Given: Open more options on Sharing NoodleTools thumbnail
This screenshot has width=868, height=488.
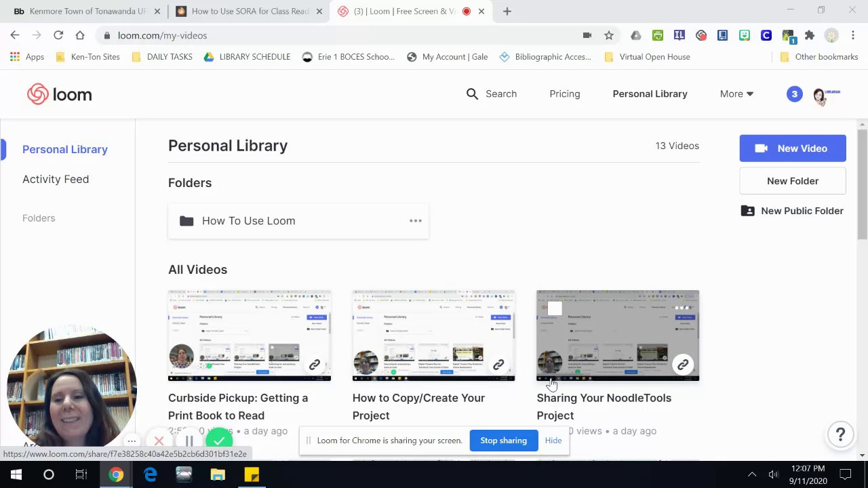Looking at the screenshot, I should pos(683,308).
